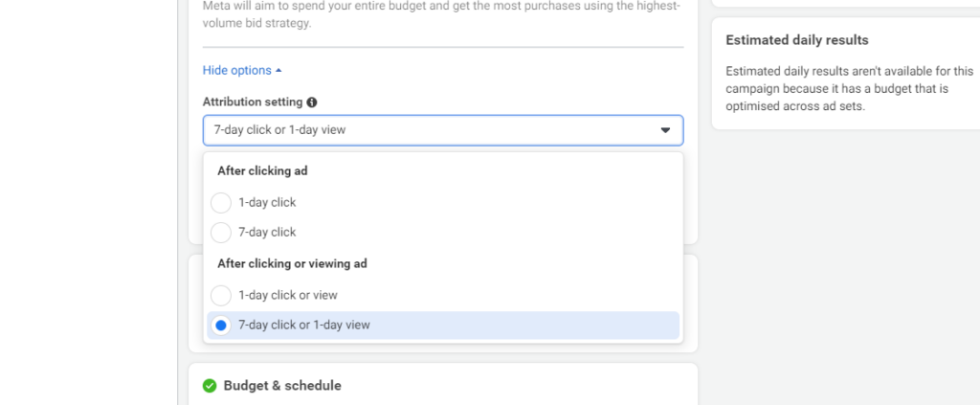Image resolution: width=980 pixels, height=405 pixels.
Task: Click the highlighted "7-day click or 1-day view" text
Action: pyautogui.click(x=303, y=326)
